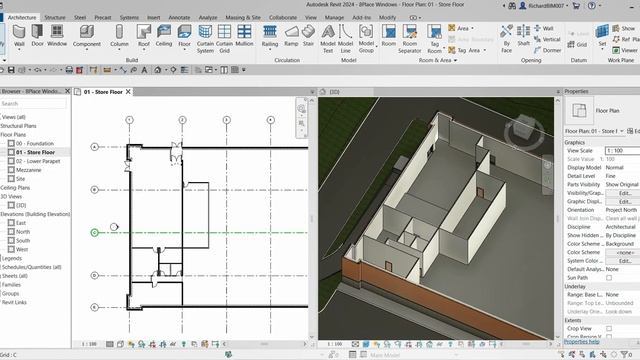Select the Mullion tool
This screenshot has width=640, height=360.
point(244,35)
